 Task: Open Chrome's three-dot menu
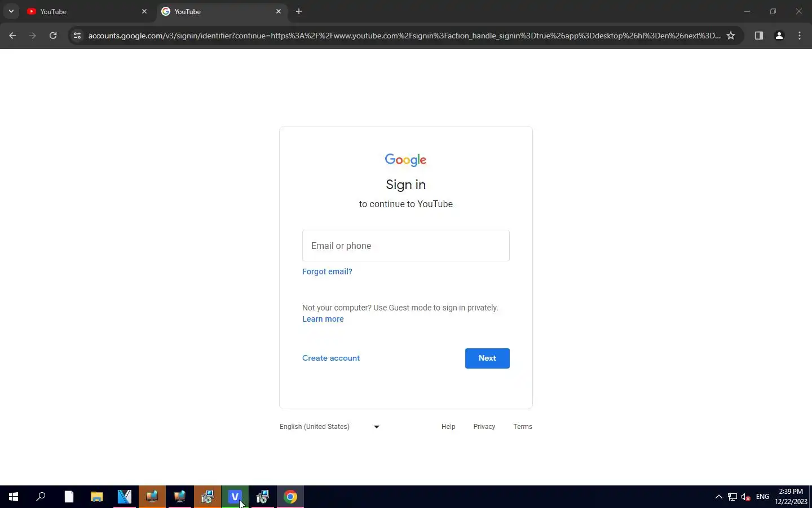click(800, 36)
